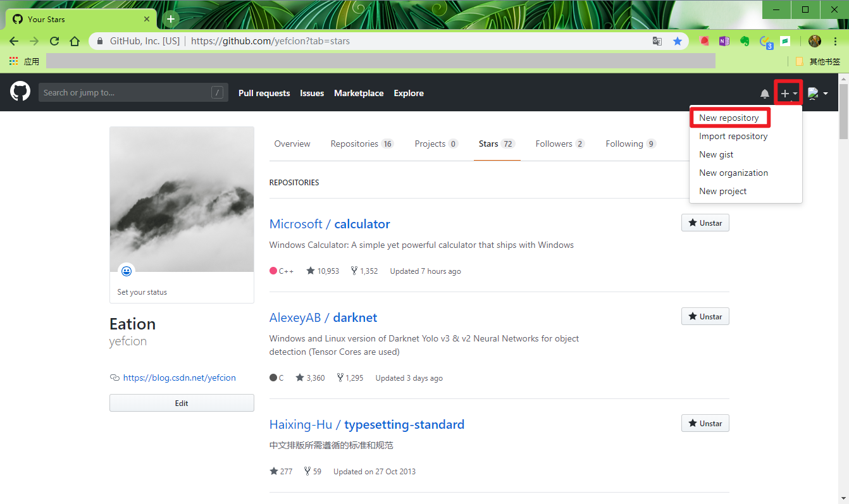
Task: Open the Following tab
Action: (631, 144)
